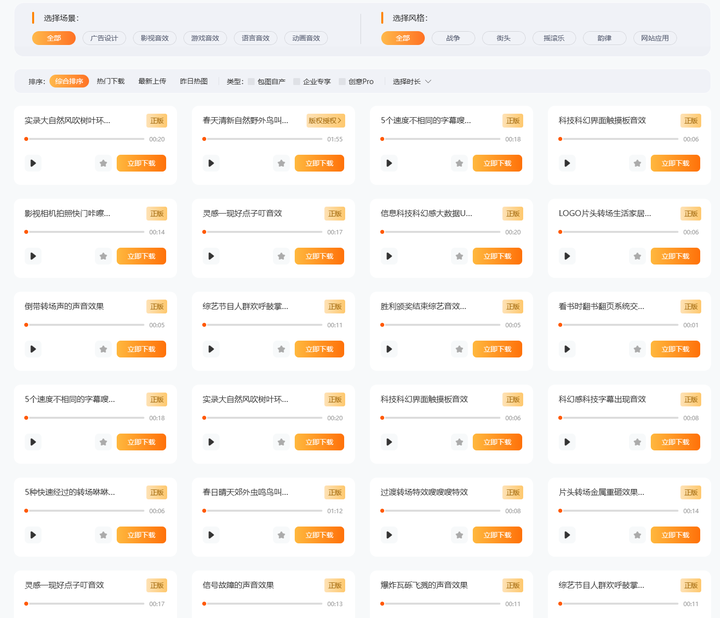Download the 影视相机拍照快门 sound effect
The height and width of the screenshot is (618, 720).
point(141,256)
